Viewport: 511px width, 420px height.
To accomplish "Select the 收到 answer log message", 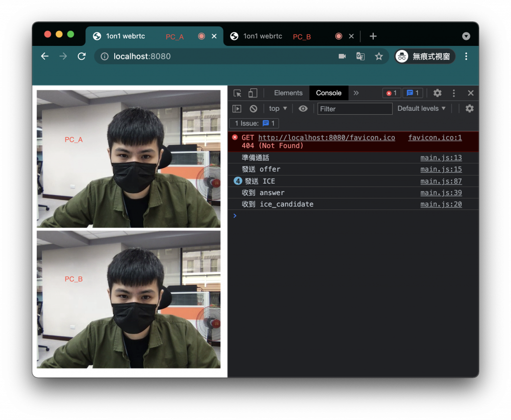I will tap(263, 193).
